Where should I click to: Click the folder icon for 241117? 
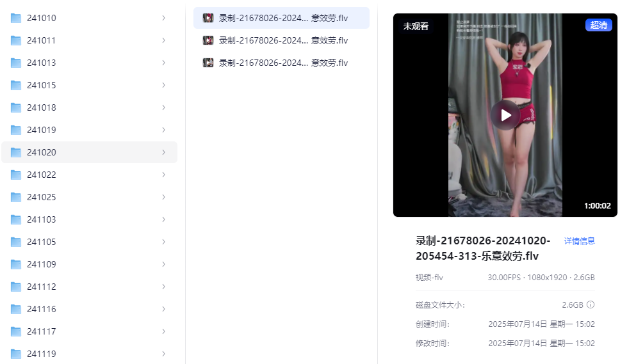pyautogui.click(x=16, y=331)
